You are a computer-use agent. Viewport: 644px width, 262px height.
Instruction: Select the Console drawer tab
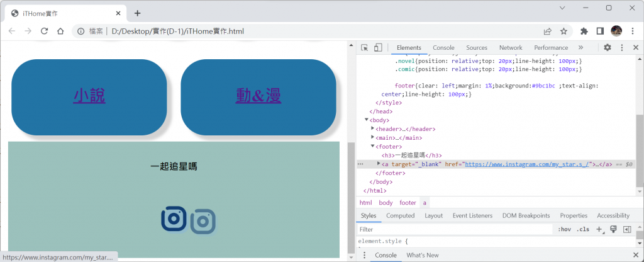(386, 255)
